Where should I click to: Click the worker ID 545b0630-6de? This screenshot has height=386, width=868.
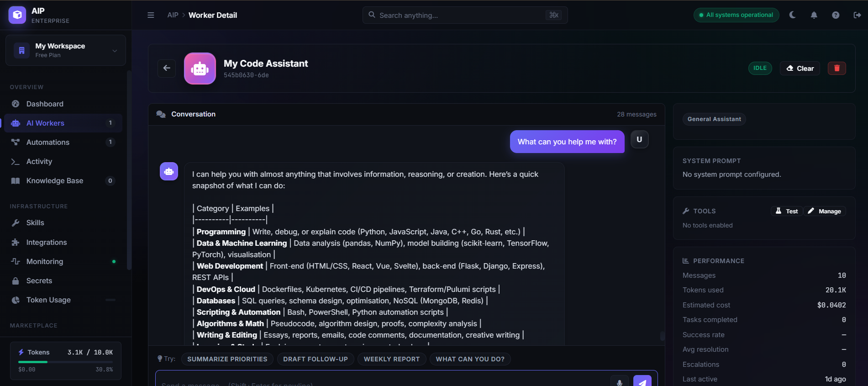246,75
